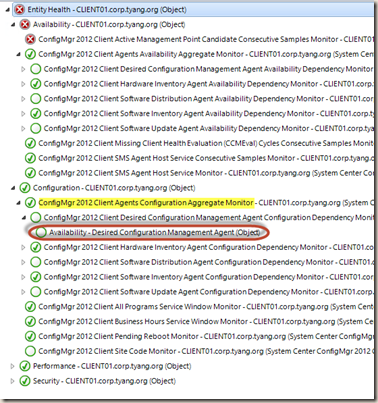378x403 pixels.
Task: Click the red critical icon beside Entity Health
Action: 20,10
